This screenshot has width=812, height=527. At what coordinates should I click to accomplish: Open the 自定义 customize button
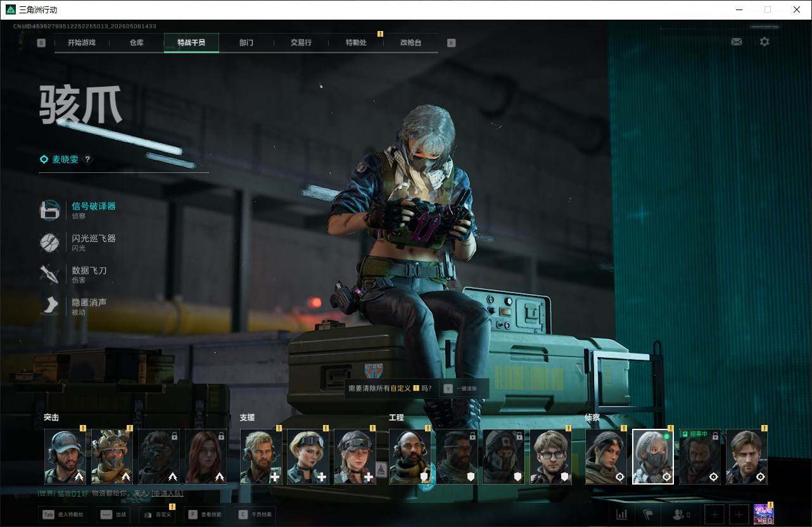click(x=157, y=515)
